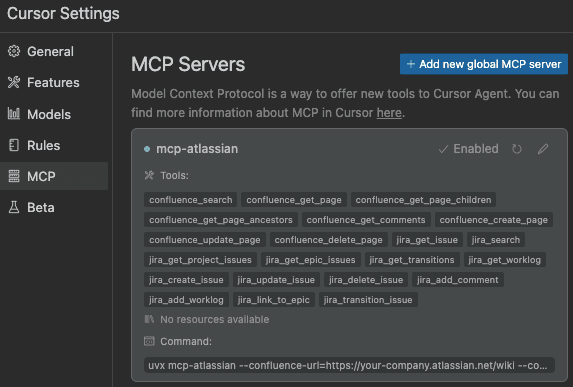573x387 pixels.
Task: Follow the 'here' documentation link
Action: (x=389, y=113)
